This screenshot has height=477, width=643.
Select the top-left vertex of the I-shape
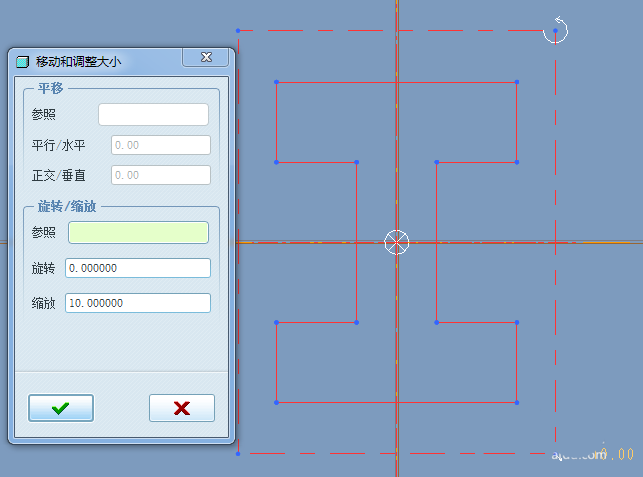tap(277, 82)
